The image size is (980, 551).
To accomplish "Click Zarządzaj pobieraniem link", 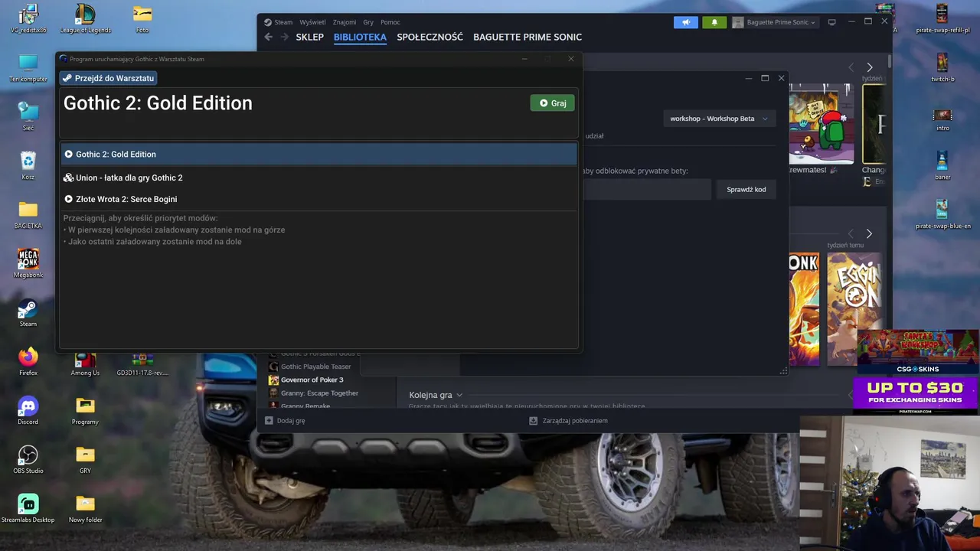I will pyautogui.click(x=575, y=420).
